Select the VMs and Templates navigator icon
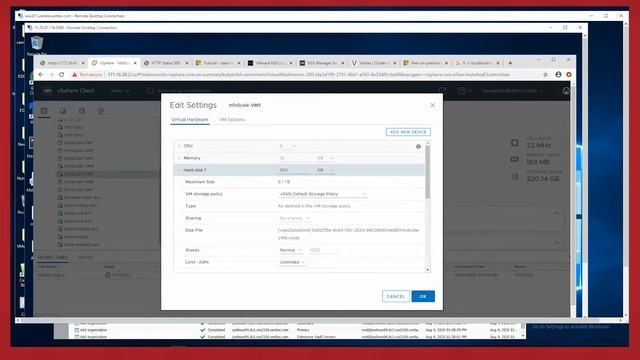 click(x=63, y=111)
